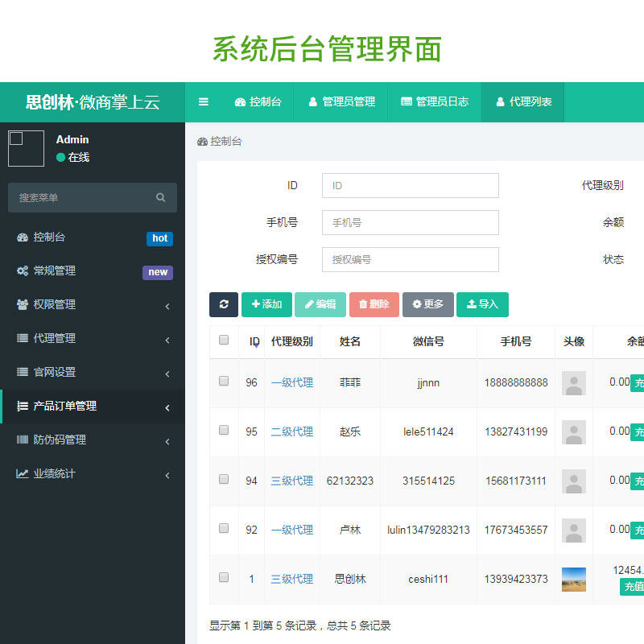Click the 微信号 column header

(428, 341)
